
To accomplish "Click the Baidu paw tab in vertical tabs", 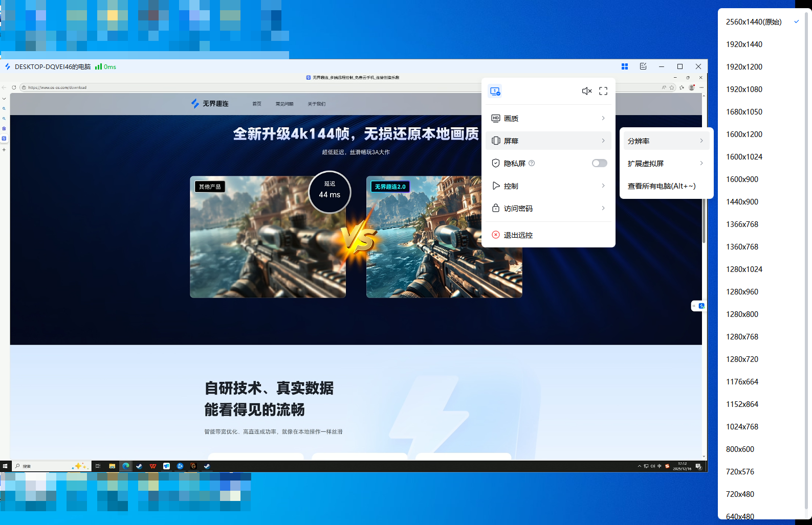I will pyautogui.click(x=4, y=128).
